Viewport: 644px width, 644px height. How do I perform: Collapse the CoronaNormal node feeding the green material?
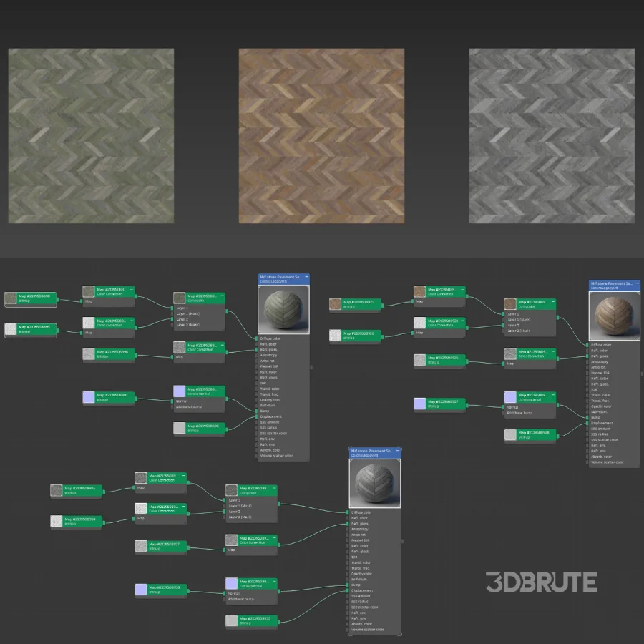pyautogui.click(x=223, y=389)
